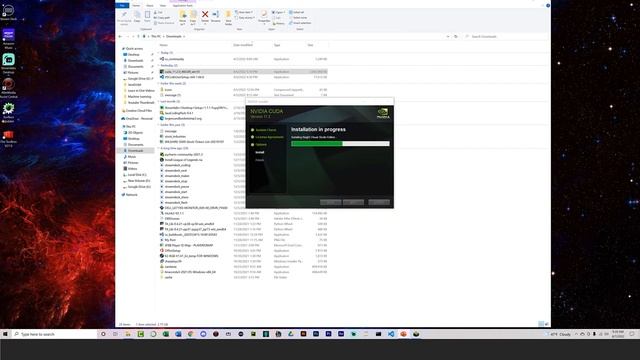The image size is (640, 360).
Task: Click the Cut command in Clipboard group
Action: coord(158,12)
